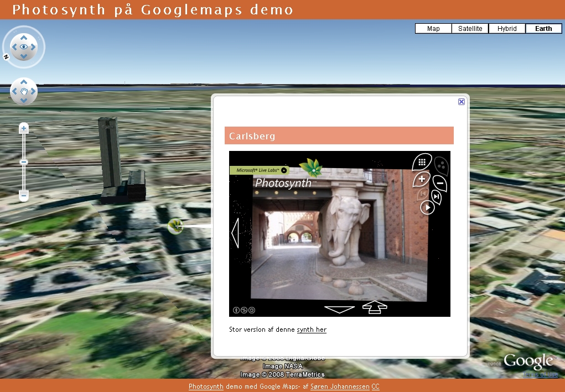The height and width of the screenshot is (392, 565).
Task: Rotate the view left with the look-control arrow
Action: pyautogui.click(x=14, y=47)
